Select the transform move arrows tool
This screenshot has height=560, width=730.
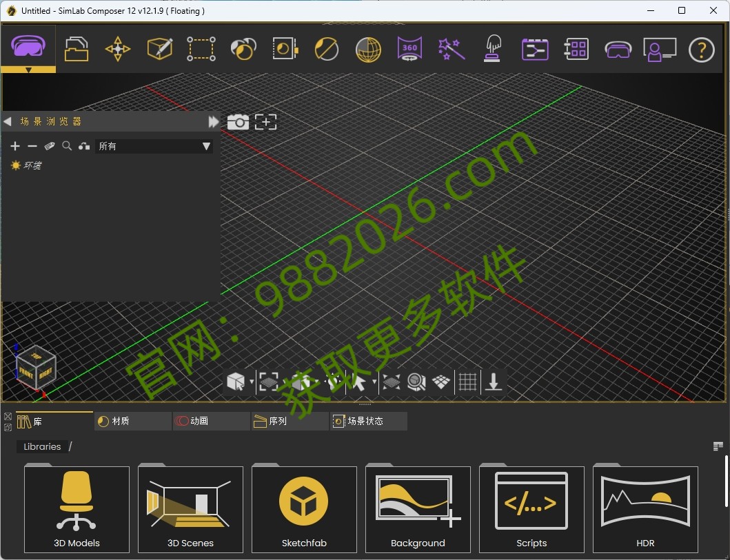tap(118, 49)
